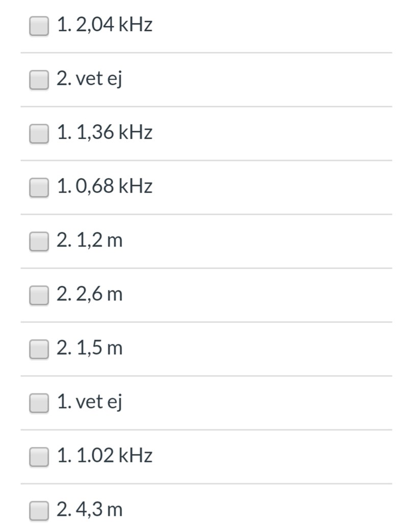This screenshot has width=408, height=532.
Task: Check the 1. 1.02 kHz checkbox
Action: click(x=39, y=457)
